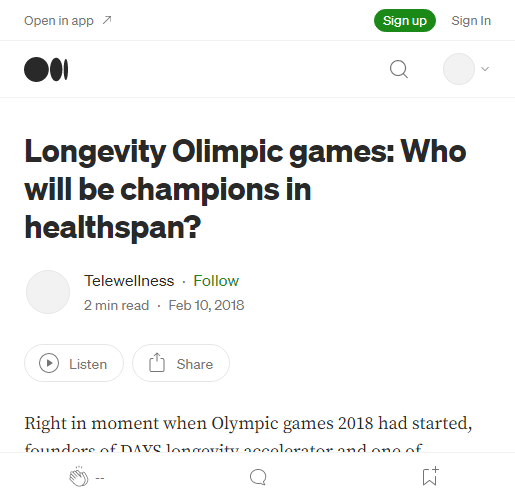Save the story with the bookmark icon
Image resolution: width=515 pixels, height=500 pixels.
tap(430, 476)
